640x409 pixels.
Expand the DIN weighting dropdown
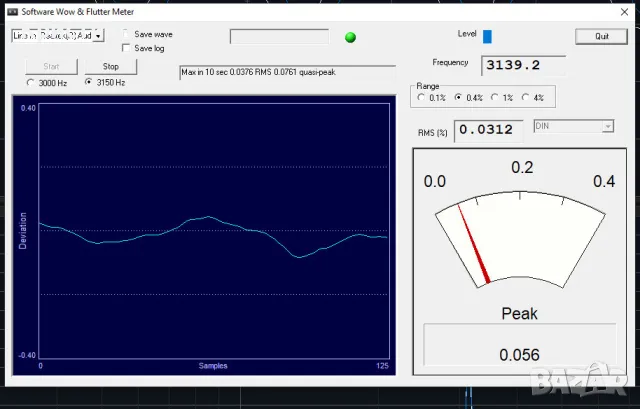click(x=607, y=126)
